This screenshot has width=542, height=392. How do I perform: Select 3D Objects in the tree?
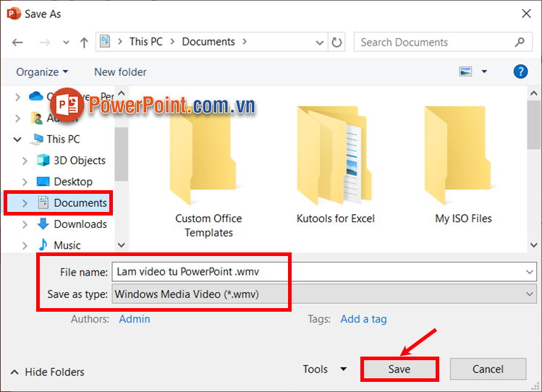point(80,161)
